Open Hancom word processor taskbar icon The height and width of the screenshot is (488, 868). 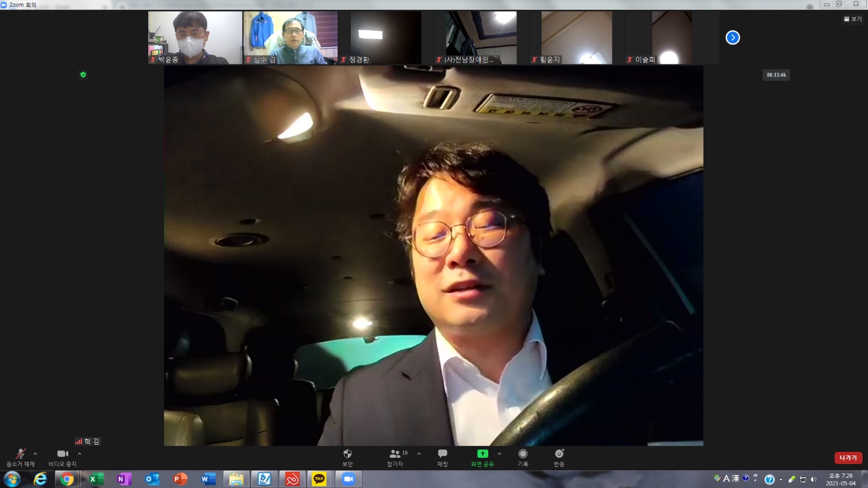264,480
